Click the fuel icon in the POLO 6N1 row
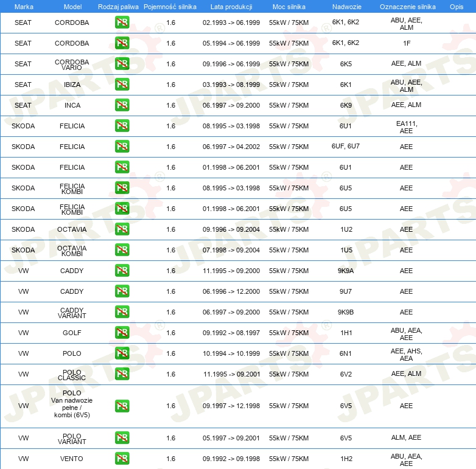 point(122,353)
